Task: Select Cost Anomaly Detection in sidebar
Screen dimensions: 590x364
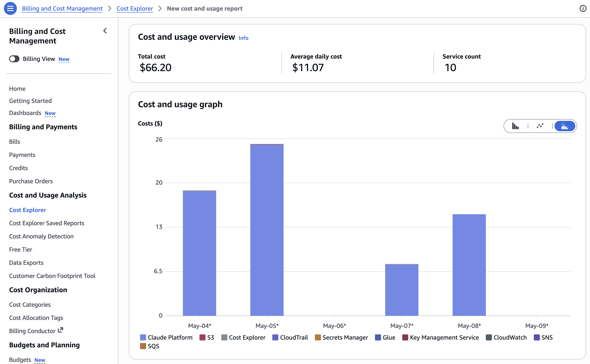Action: coord(41,236)
